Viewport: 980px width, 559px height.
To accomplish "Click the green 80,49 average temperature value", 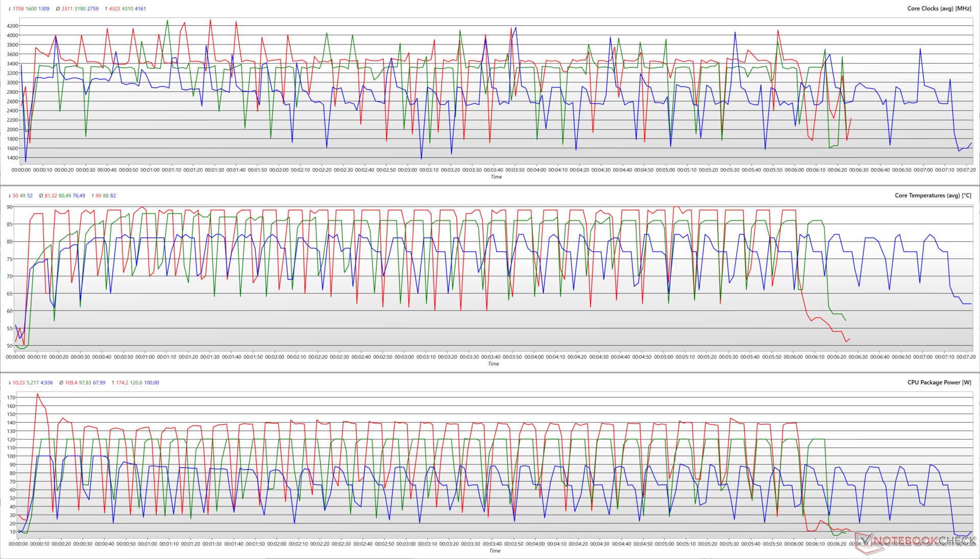I will (65, 196).
